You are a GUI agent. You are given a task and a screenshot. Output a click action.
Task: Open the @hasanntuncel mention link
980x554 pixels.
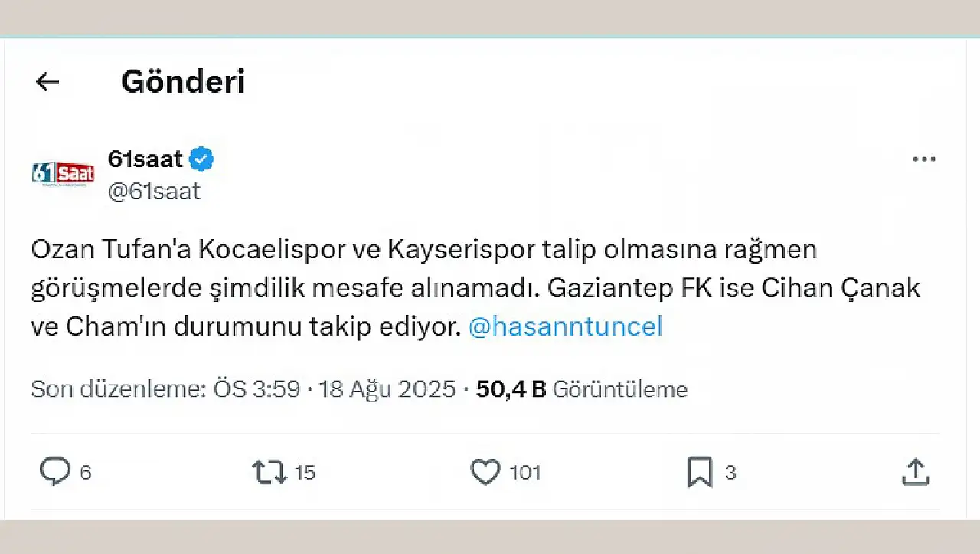click(x=565, y=327)
